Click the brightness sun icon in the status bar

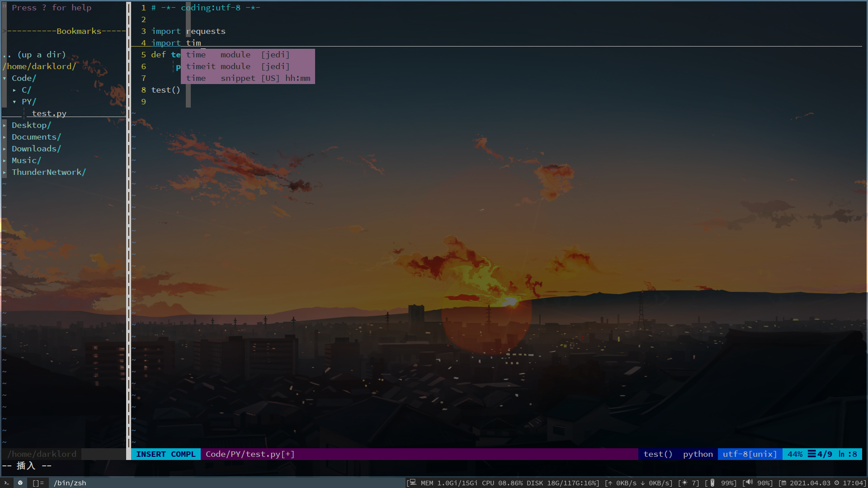[684, 483]
